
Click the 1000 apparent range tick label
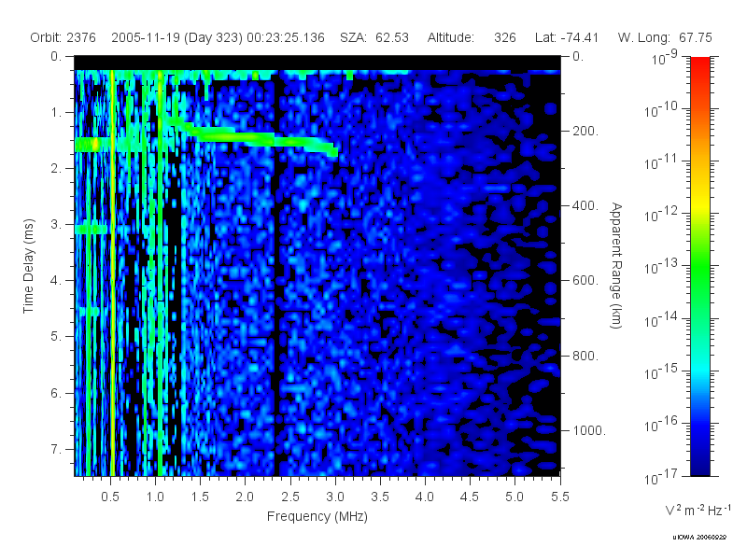[x=589, y=430]
